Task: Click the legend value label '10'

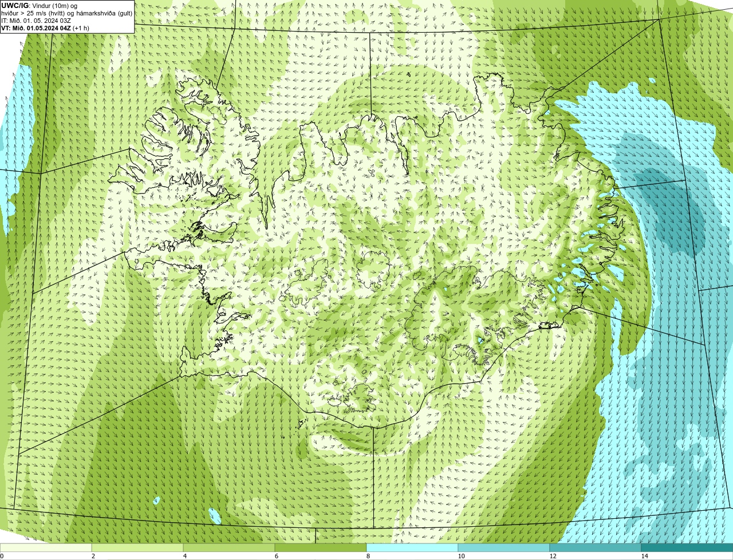Action: point(461,556)
